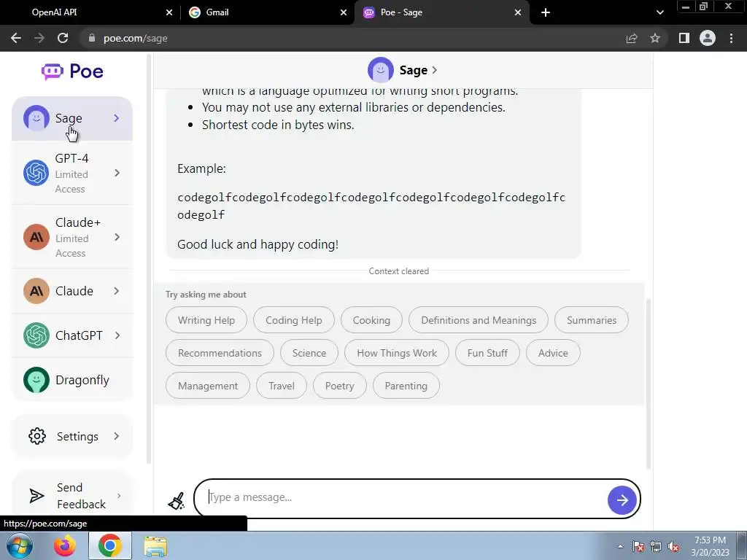Open Chrome's three-dot menu
Image resolution: width=747 pixels, height=560 pixels.
(731, 38)
